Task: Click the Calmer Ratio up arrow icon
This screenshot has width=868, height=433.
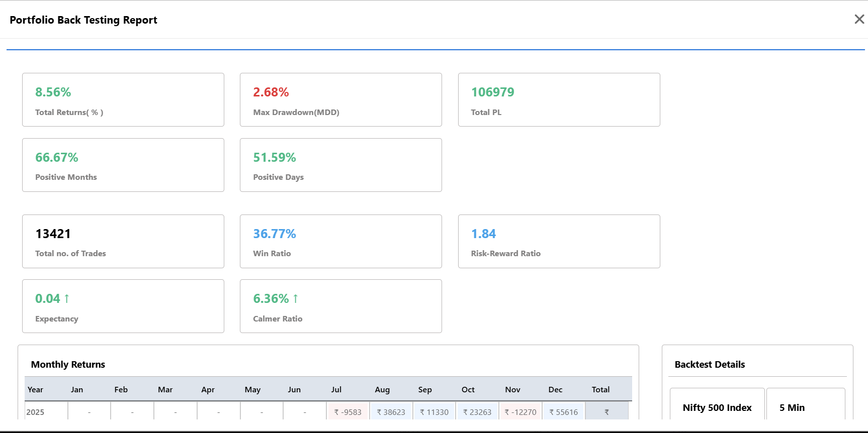Action: tap(296, 298)
